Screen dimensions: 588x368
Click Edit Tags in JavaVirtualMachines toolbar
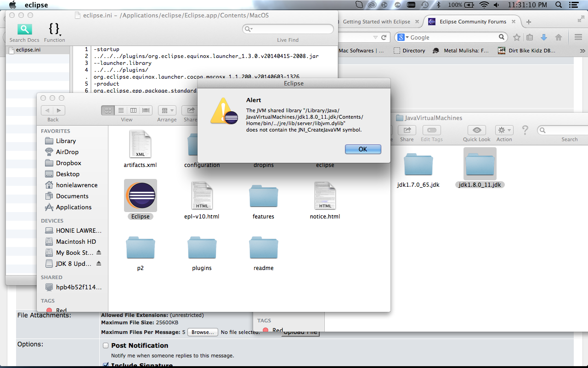point(432,130)
